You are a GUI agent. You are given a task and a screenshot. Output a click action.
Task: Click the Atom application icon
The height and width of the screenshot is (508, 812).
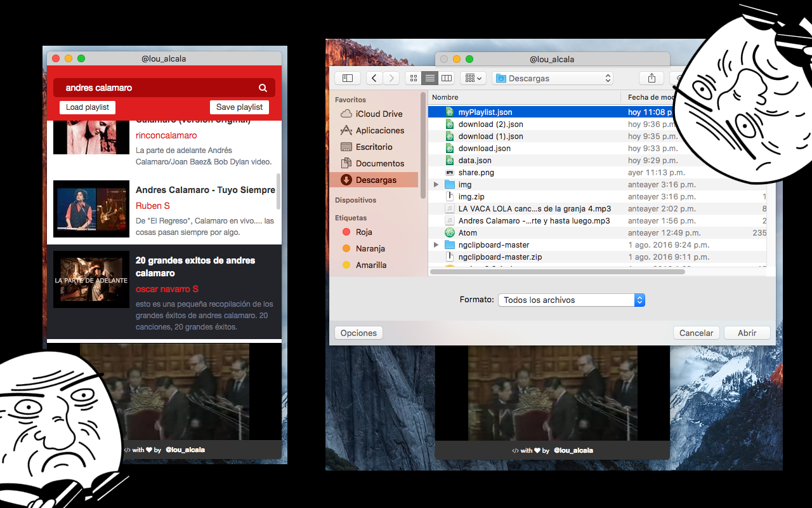450,233
